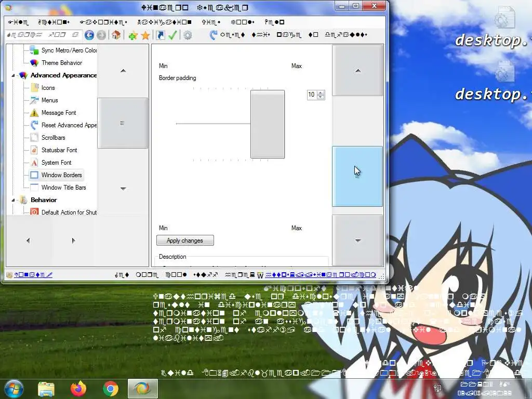Launch Firefox from the taskbar

click(78, 389)
